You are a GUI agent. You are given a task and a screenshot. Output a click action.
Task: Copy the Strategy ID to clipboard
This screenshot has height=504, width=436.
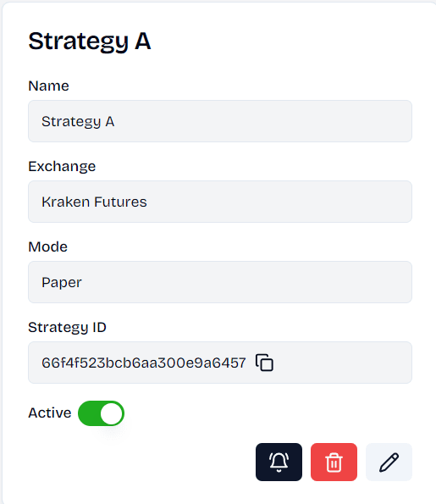tap(264, 363)
